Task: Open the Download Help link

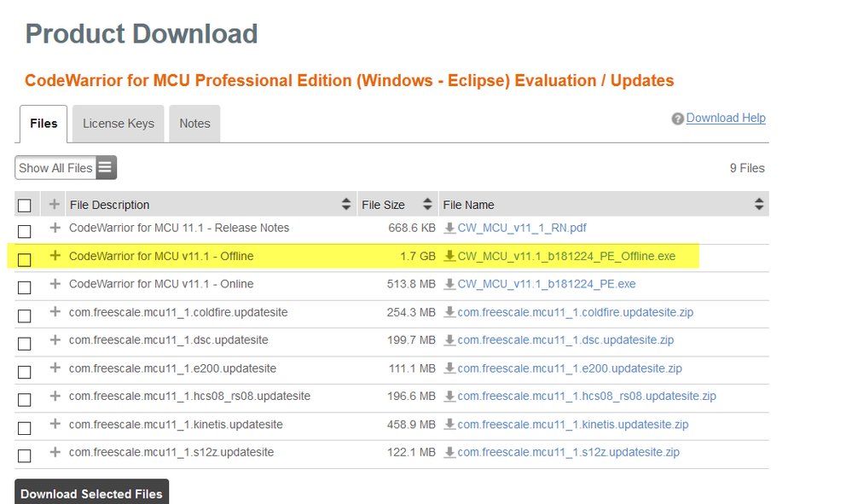Action: coord(726,118)
